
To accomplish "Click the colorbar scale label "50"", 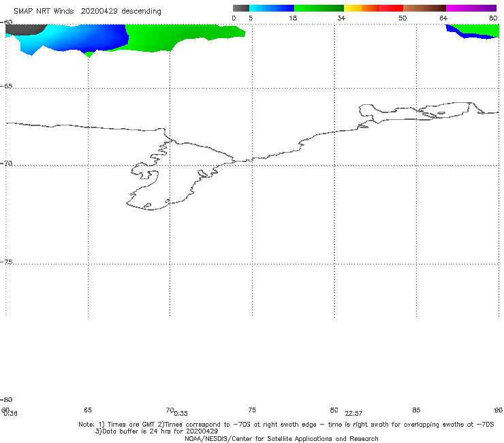I will pyautogui.click(x=403, y=18).
